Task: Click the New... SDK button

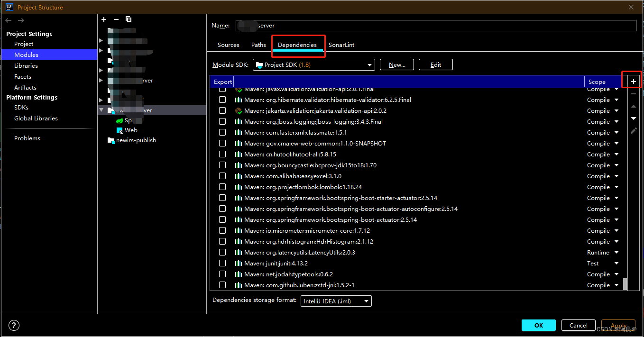Action: coord(397,65)
